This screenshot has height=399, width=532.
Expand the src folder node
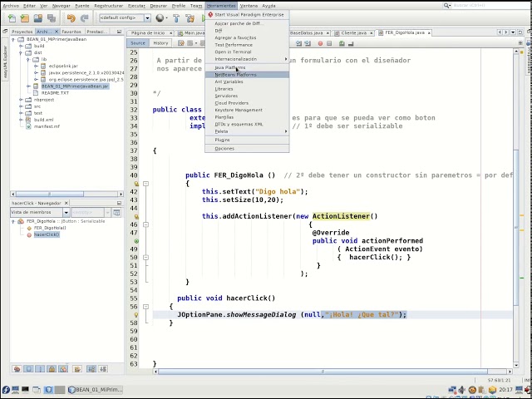pyautogui.click(x=21, y=106)
